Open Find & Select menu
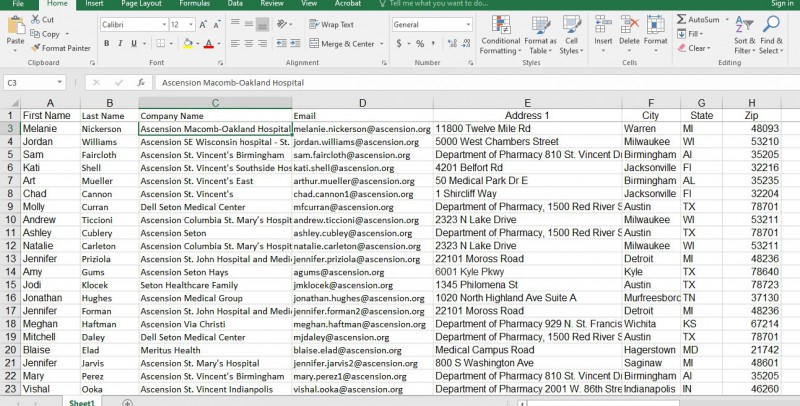 [x=771, y=35]
